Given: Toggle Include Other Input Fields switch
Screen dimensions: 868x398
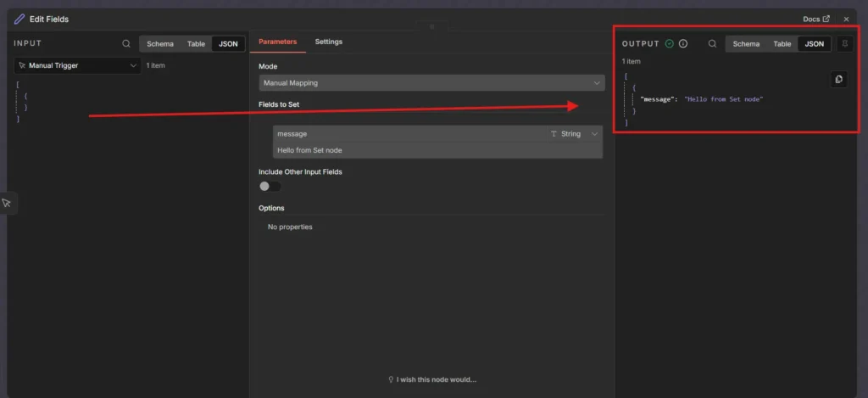Looking at the screenshot, I should pos(270,186).
